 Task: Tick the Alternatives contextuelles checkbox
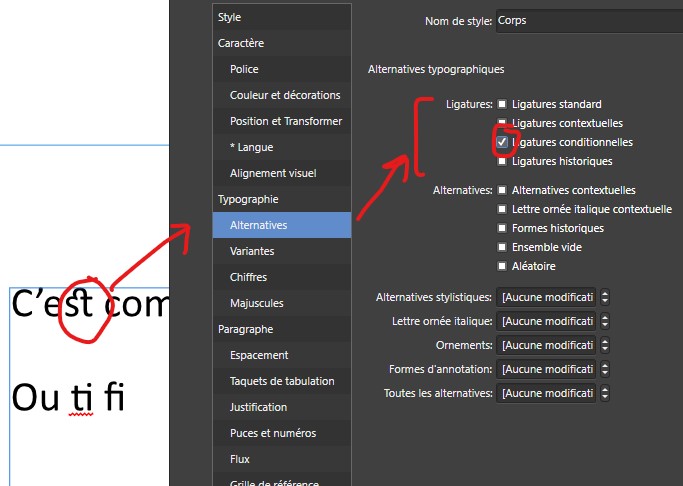(502, 190)
